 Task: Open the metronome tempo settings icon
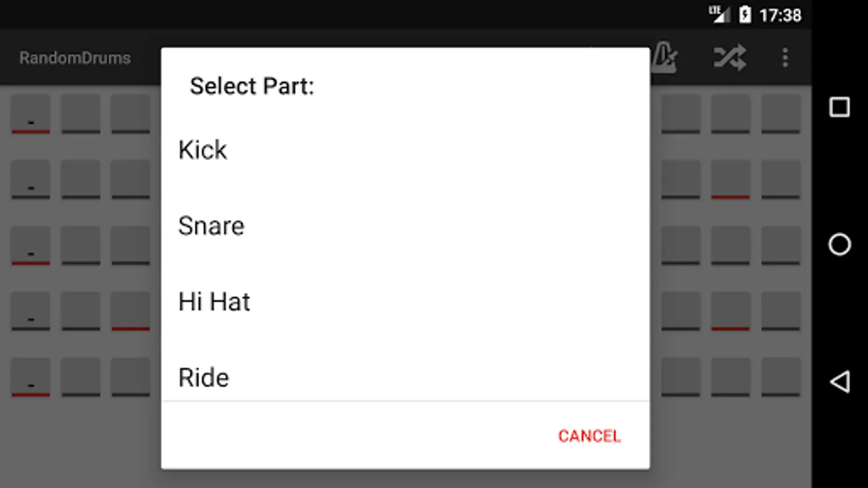point(666,58)
